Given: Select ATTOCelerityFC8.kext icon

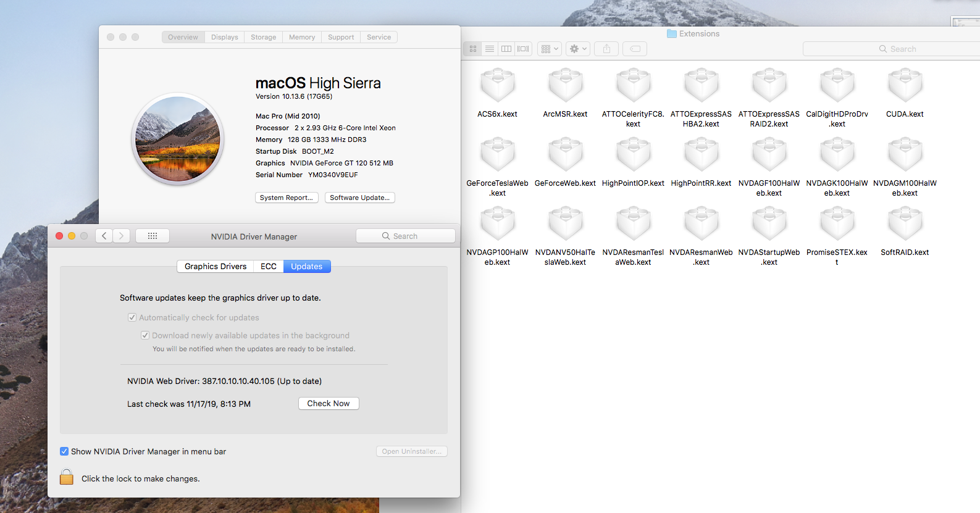Looking at the screenshot, I should [634, 85].
